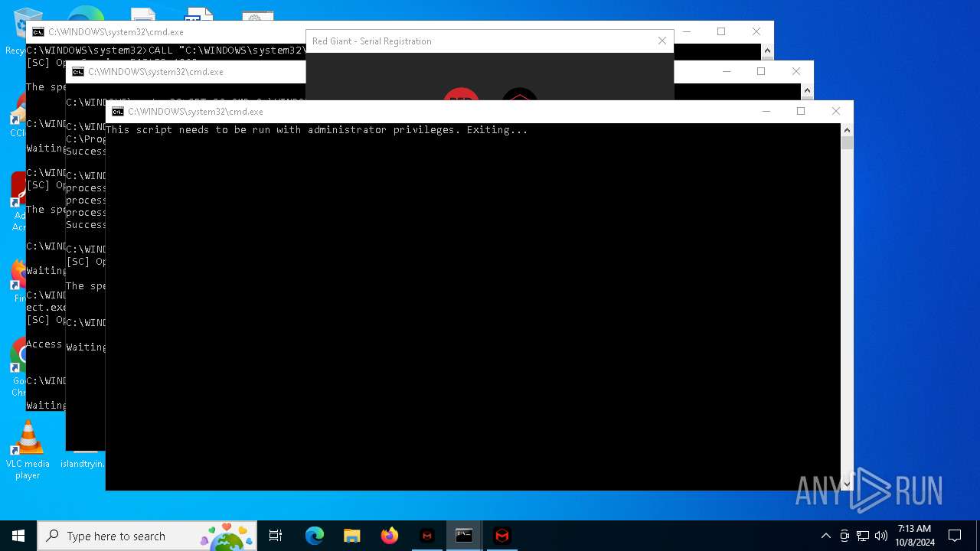Screen dimensions: 980x551
Task: Open the rightmost red taskbar application icon
Action: [x=502, y=536]
